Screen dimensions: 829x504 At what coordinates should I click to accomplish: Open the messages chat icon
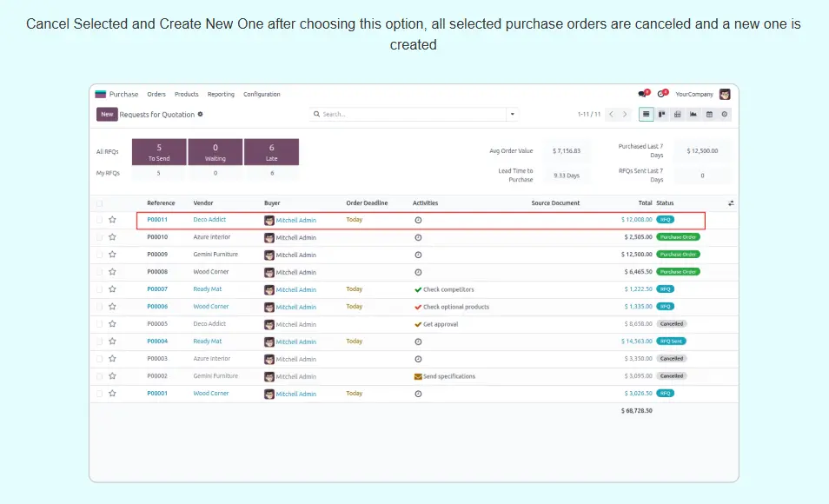(x=642, y=94)
